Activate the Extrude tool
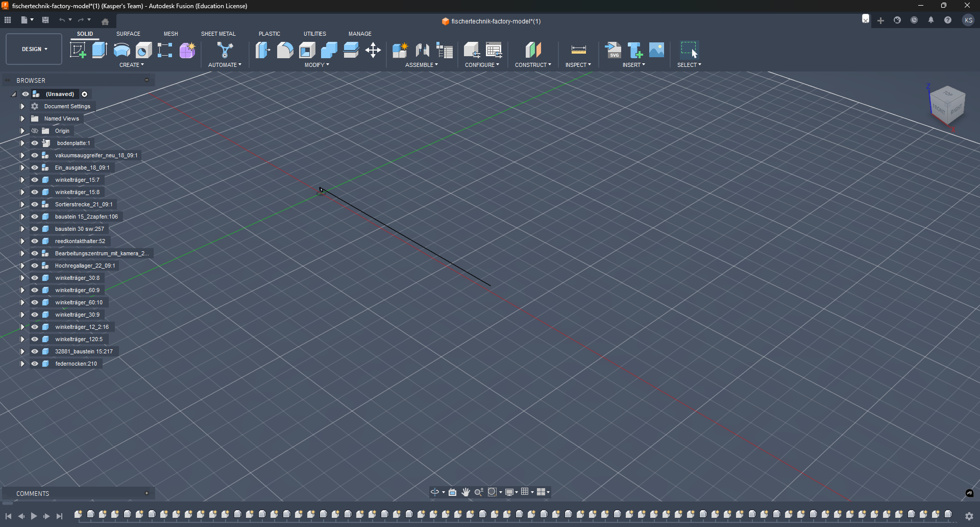The height and width of the screenshot is (527, 980). pos(99,50)
